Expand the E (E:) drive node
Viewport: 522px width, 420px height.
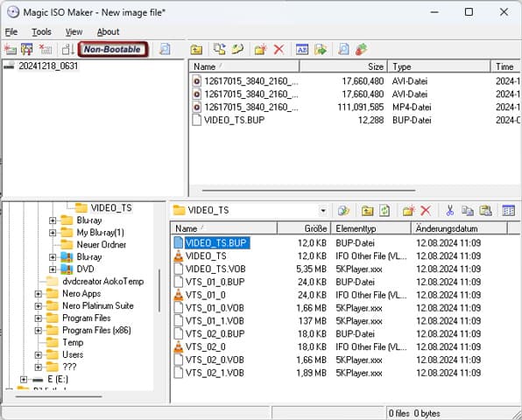coord(24,380)
